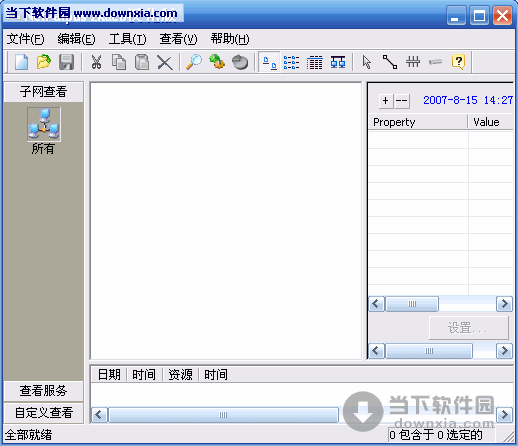Click the Cut scissors icon

(96, 62)
